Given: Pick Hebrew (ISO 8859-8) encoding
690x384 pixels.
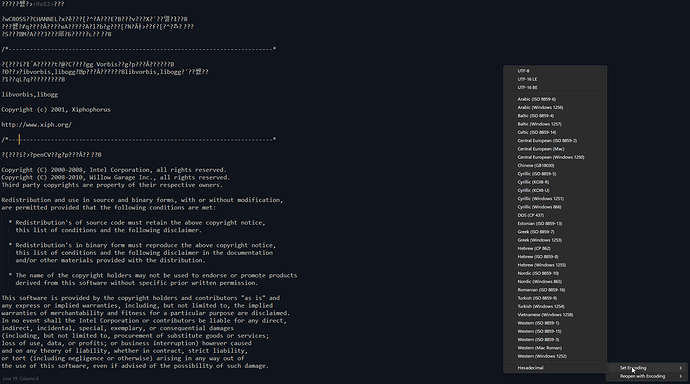Looking at the screenshot, I should (x=555, y=257).
